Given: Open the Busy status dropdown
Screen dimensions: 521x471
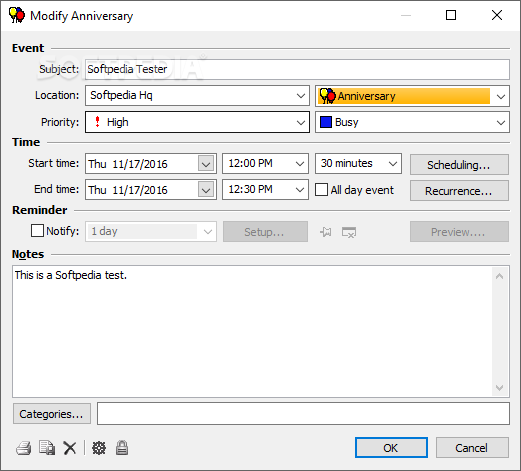Looking at the screenshot, I should pos(500,123).
